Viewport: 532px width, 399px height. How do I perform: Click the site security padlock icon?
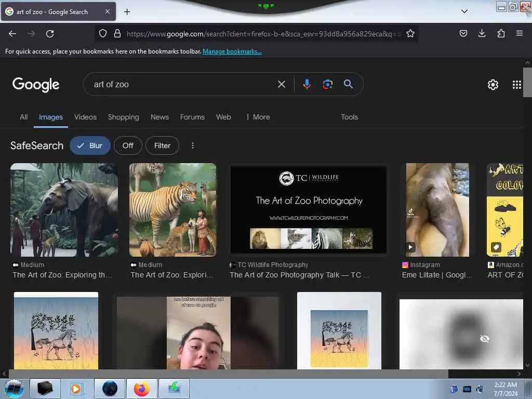click(117, 33)
